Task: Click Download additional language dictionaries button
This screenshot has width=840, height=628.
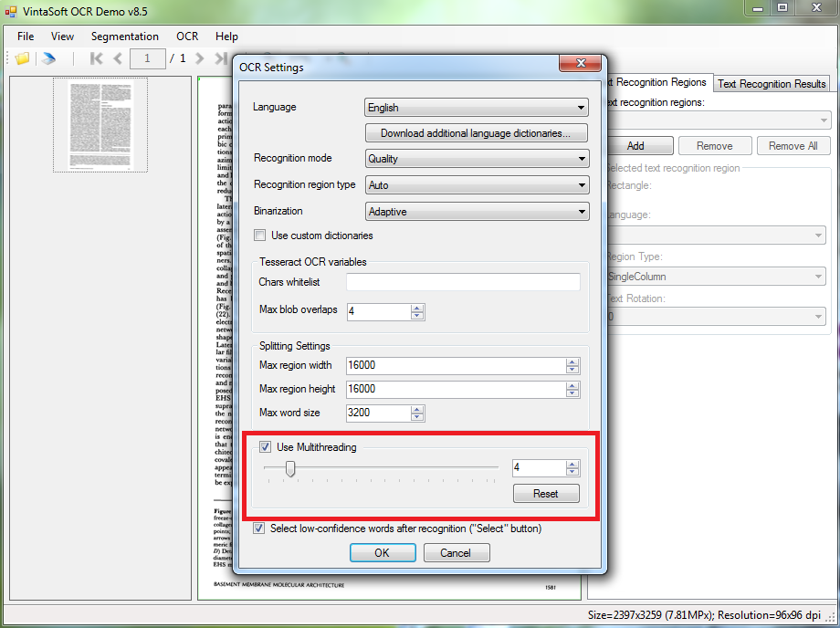Action: click(x=477, y=132)
